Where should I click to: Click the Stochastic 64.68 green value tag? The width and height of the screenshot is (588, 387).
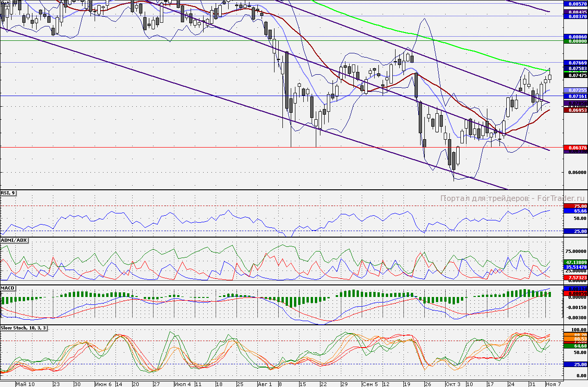pos(575,346)
